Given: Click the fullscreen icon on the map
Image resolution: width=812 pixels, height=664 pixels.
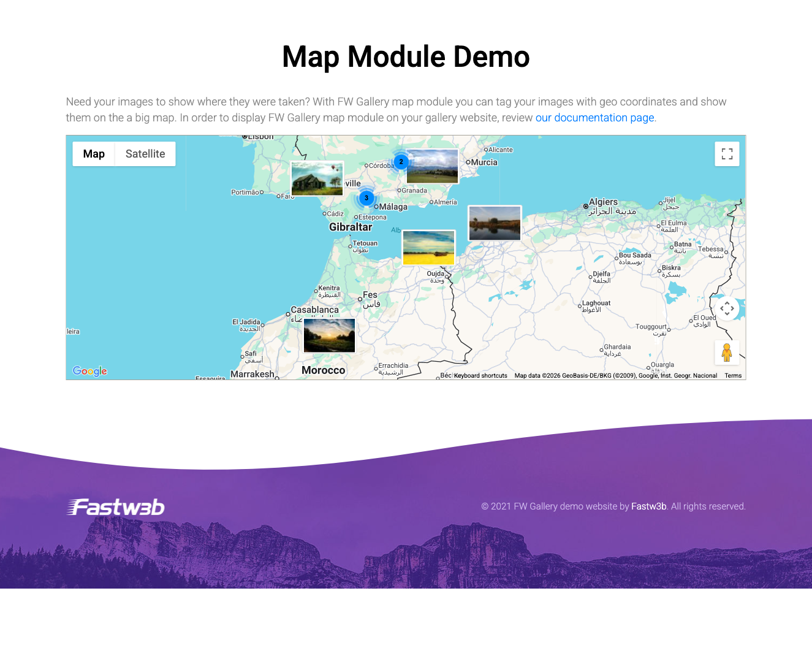Looking at the screenshot, I should 727,154.
